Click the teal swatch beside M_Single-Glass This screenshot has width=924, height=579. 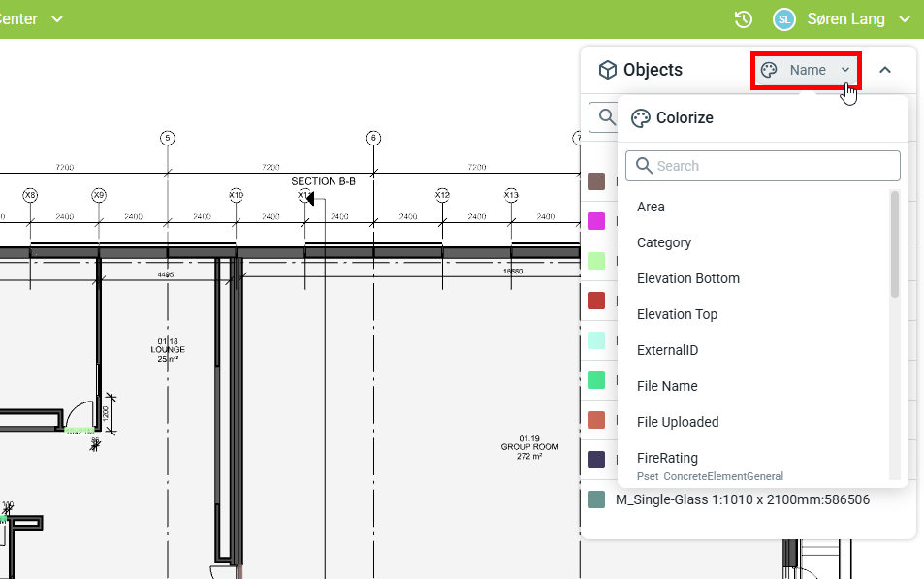point(596,499)
